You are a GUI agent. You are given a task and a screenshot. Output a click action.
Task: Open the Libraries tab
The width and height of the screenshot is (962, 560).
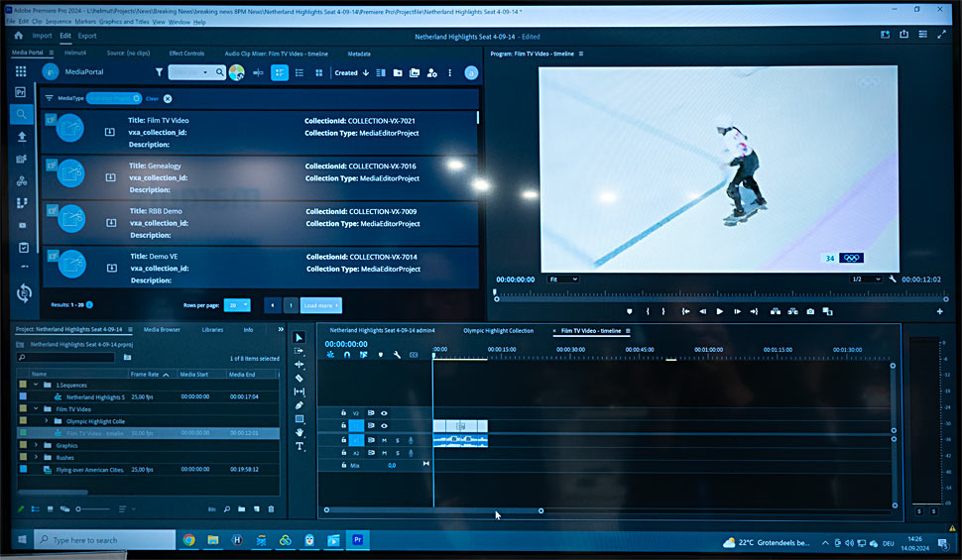coord(212,329)
